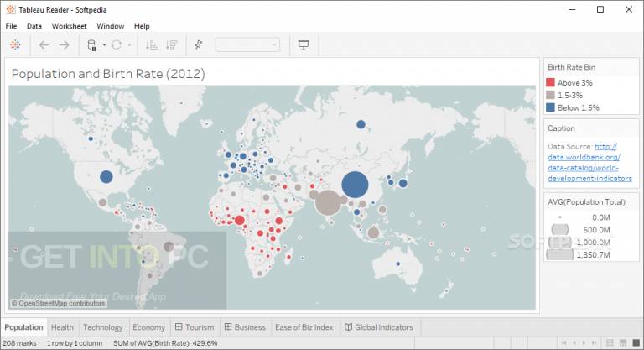Click the gray Mexico population circle
644x350 pixels.
coord(102,202)
